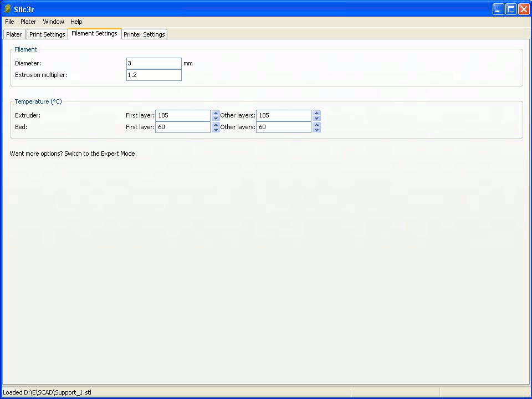This screenshot has height=399, width=532.
Task: Click the Extrusion multiplier input field
Action: coord(154,75)
